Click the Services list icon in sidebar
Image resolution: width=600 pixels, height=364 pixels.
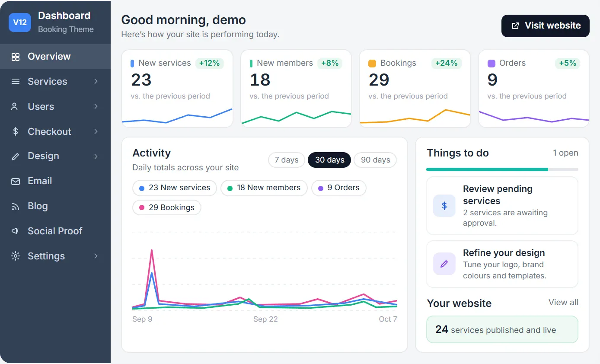(x=16, y=81)
